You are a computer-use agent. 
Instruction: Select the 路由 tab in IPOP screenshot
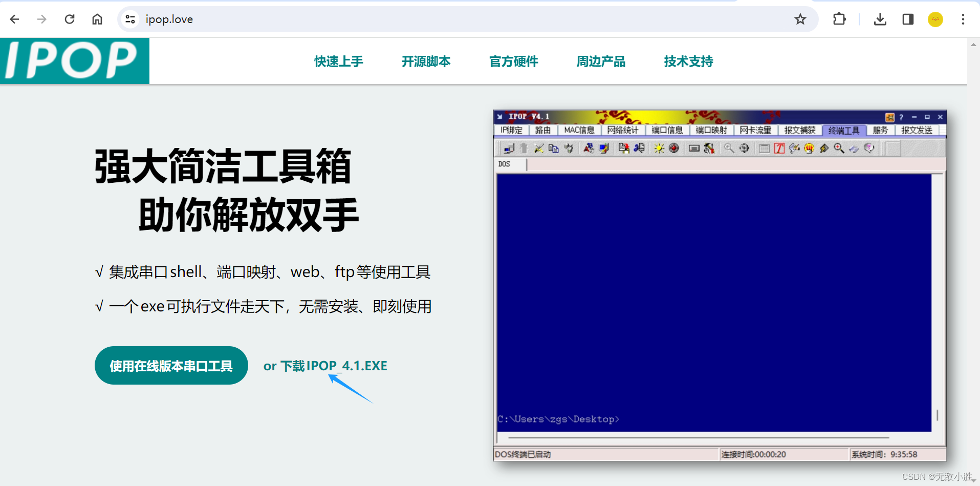(x=543, y=131)
